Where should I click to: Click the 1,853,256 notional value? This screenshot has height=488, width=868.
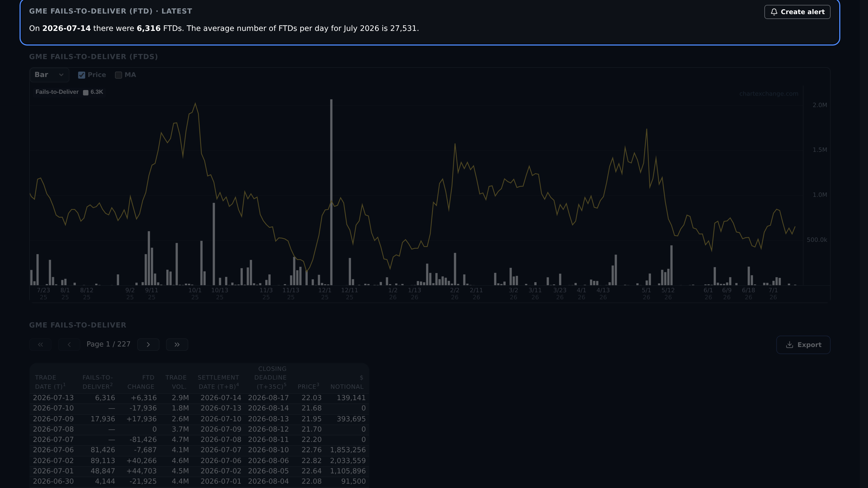[x=348, y=450]
